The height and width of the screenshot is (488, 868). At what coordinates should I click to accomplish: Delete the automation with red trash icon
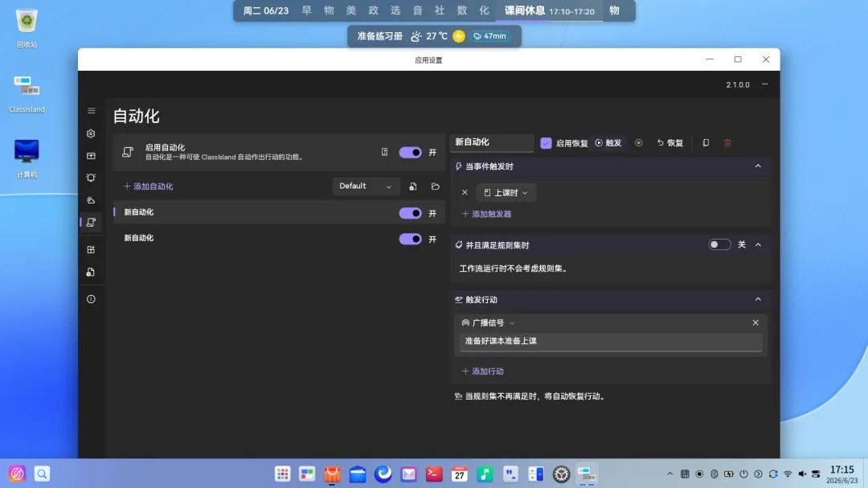point(727,143)
